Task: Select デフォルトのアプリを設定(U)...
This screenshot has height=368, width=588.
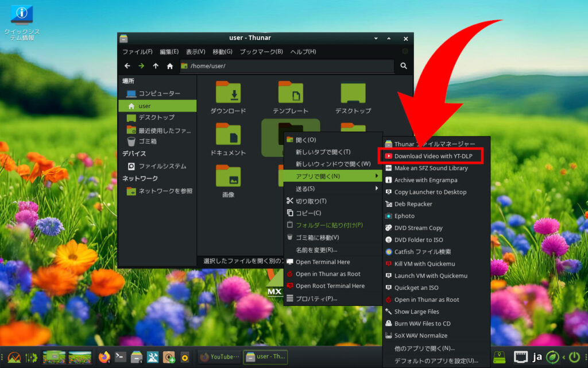Action: click(x=436, y=361)
